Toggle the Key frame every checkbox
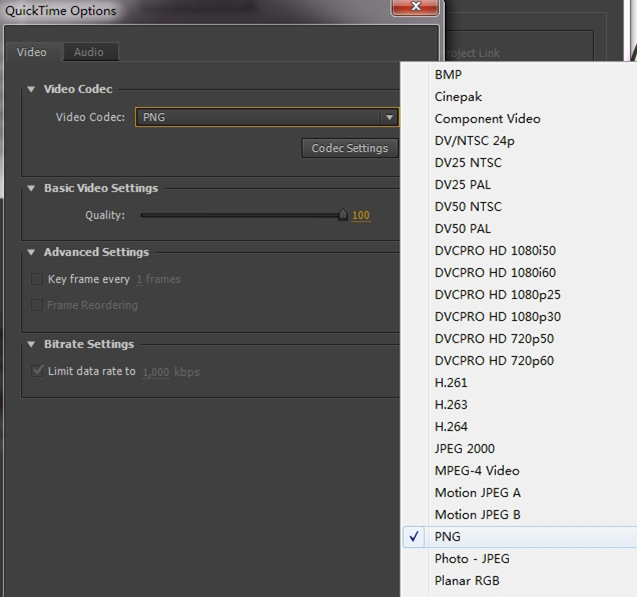The width and height of the screenshot is (637, 597). (x=37, y=279)
